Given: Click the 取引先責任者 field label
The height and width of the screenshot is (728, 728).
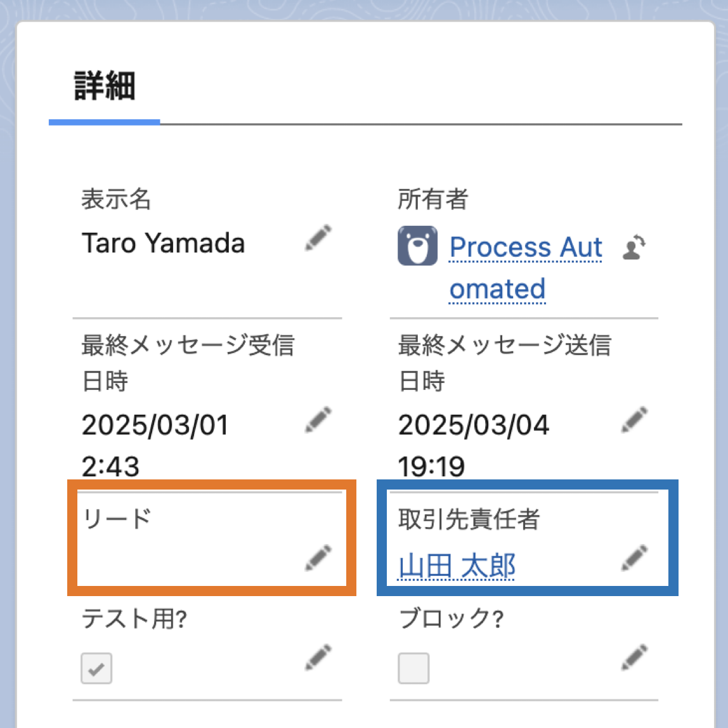Looking at the screenshot, I should click(469, 519).
